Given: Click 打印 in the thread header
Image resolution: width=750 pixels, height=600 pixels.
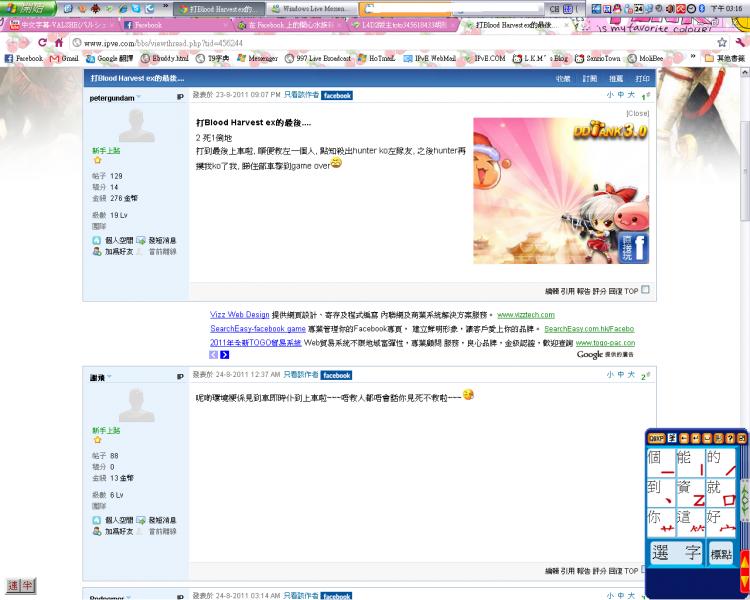Looking at the screenshot, I should coord(642,78).
